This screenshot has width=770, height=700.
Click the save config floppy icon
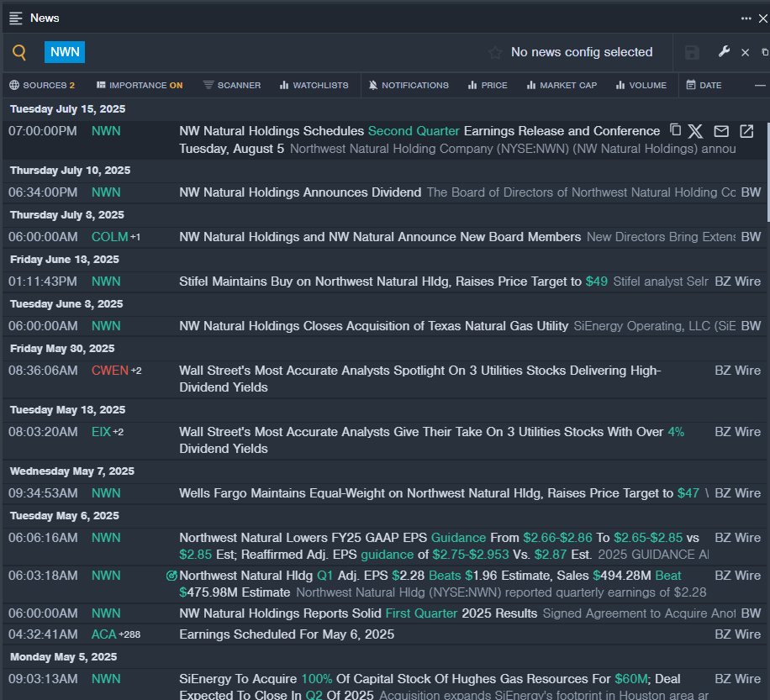click(692, 53)
